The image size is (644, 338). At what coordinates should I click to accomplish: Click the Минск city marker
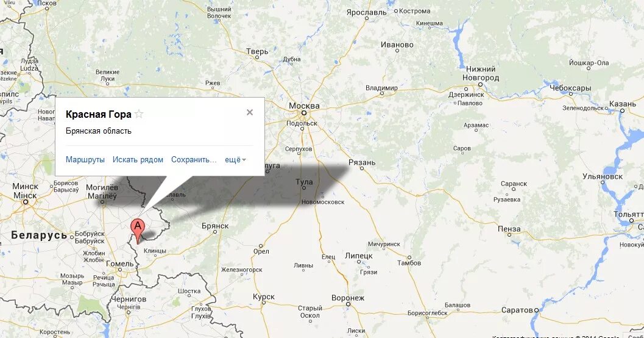26,202
